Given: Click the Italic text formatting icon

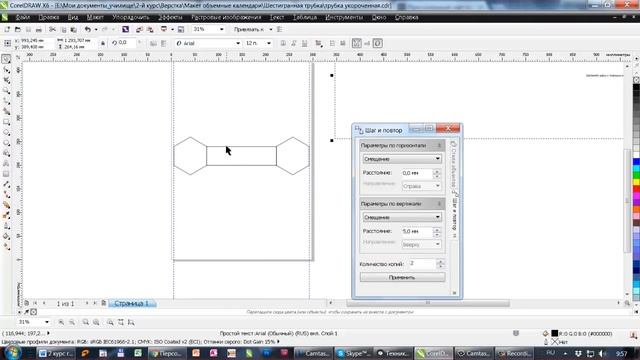Looking at the screenshot, I should (293, 43).
